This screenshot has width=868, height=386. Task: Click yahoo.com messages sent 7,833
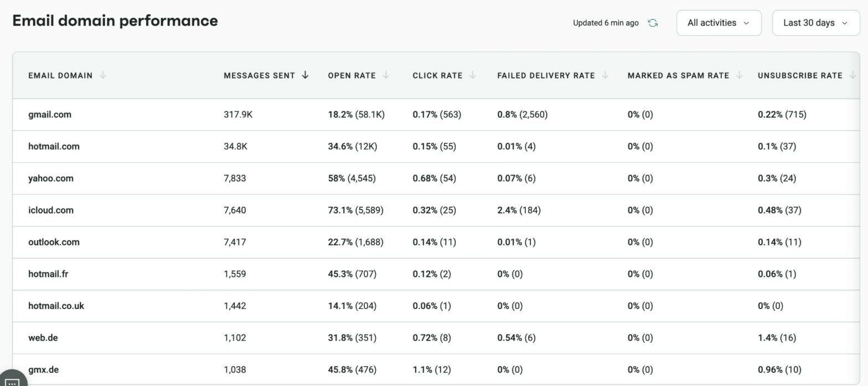pyautogui.click(x=235, y=178)
